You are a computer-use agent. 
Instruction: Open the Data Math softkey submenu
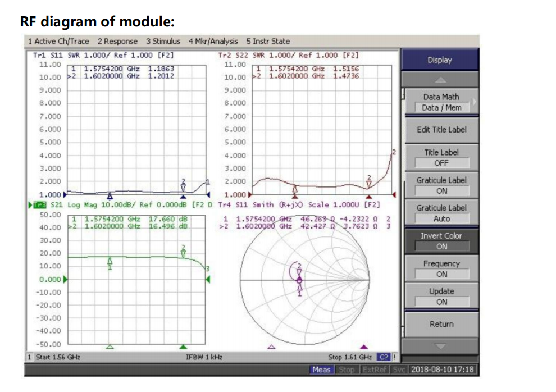click(x=441, y=102)
